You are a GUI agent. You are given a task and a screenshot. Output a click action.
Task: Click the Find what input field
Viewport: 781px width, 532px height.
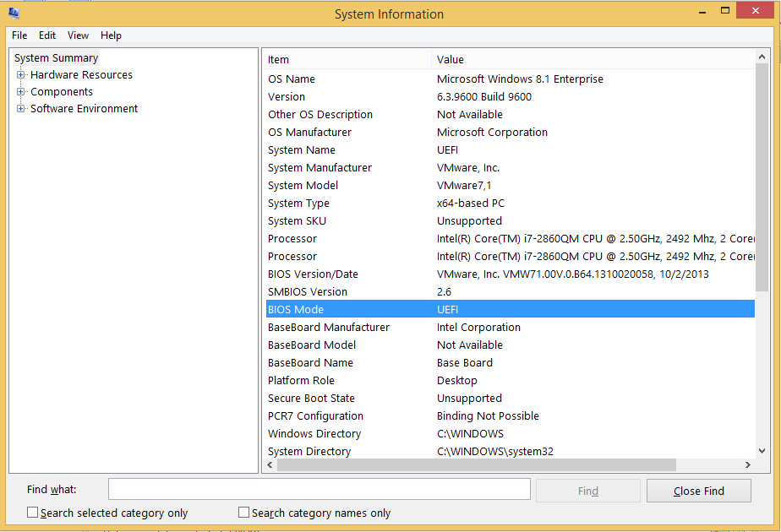[x=319, y=489]
